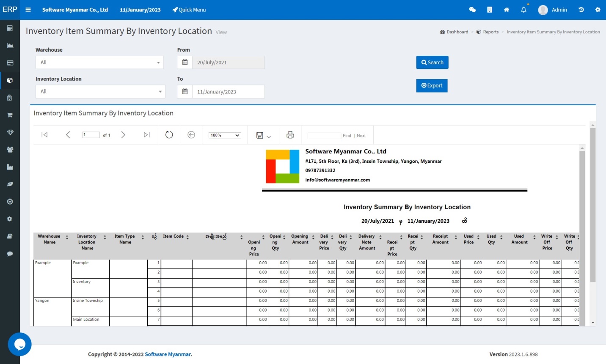
Task: Refresh the report viewer
Action: (169, 135)
